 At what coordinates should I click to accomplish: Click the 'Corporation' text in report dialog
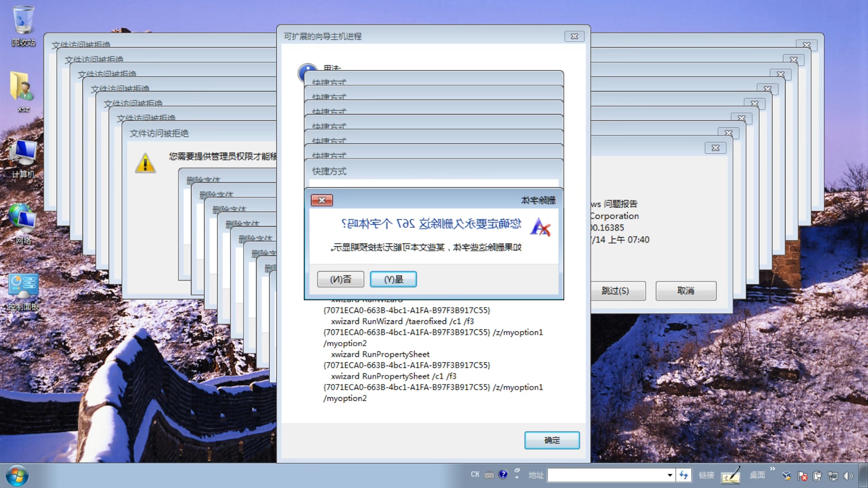pos(615,216)
